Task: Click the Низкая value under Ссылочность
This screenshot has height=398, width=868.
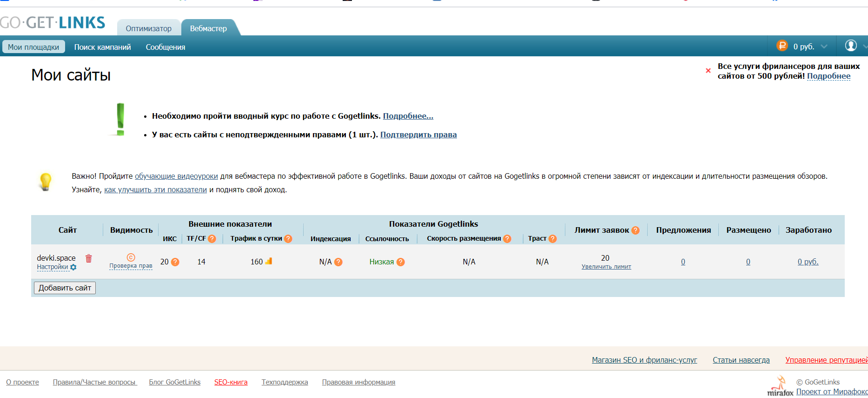Action: coord(382,262)
